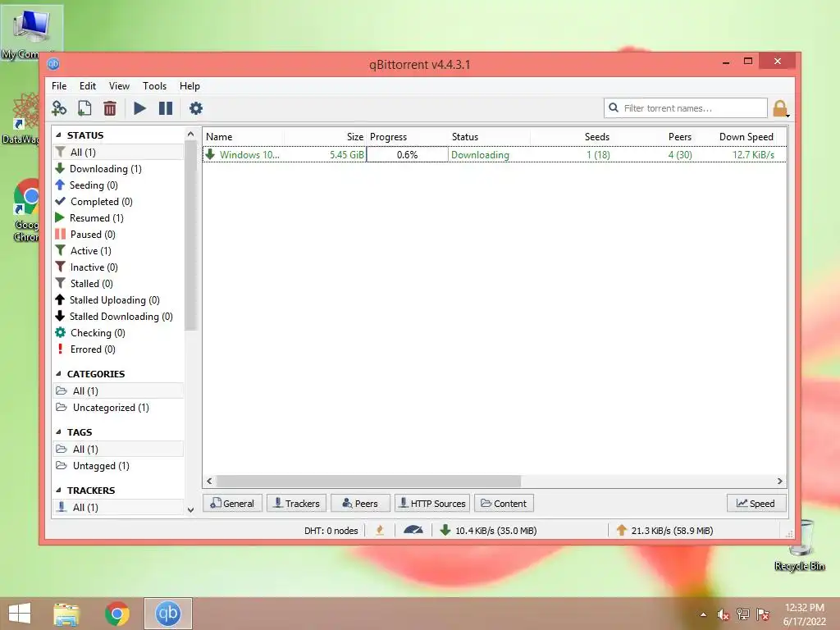Click the Add Torrent Link toolbar icon
This screenshot has width=840, height=630.
click(x=59, y=108)
